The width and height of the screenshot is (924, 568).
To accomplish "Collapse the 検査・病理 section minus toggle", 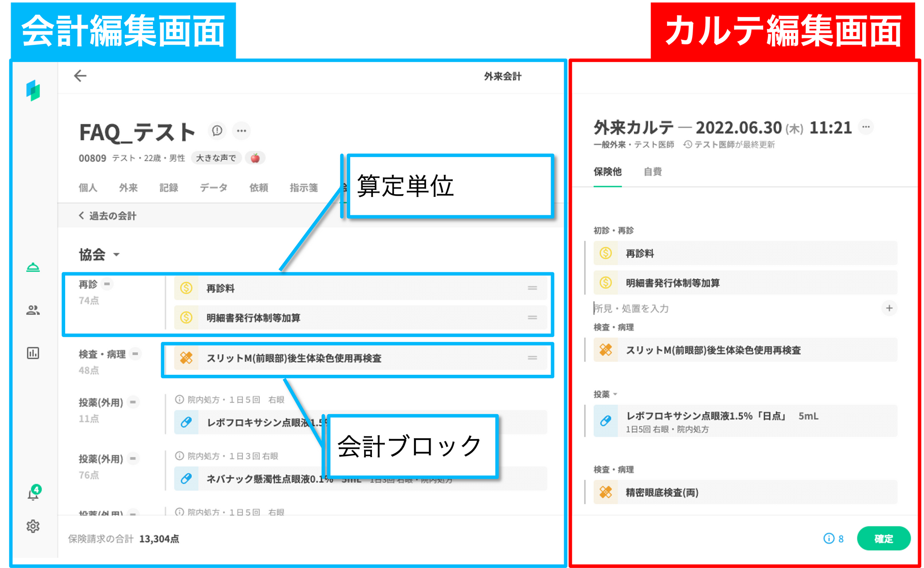I will pos(135,354).
